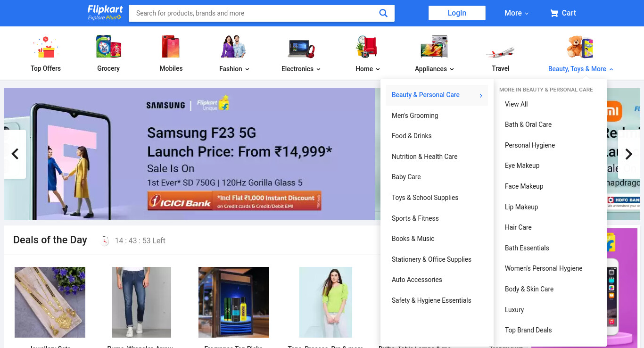Open the Samsung F23 5G banner

click(189, 154)
